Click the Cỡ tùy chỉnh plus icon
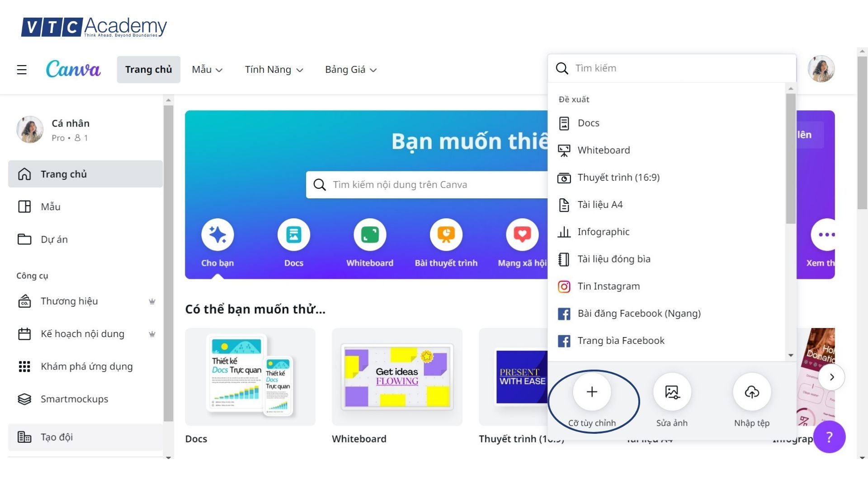The height and width of the screenshot is (488, 868). (592, 392)
